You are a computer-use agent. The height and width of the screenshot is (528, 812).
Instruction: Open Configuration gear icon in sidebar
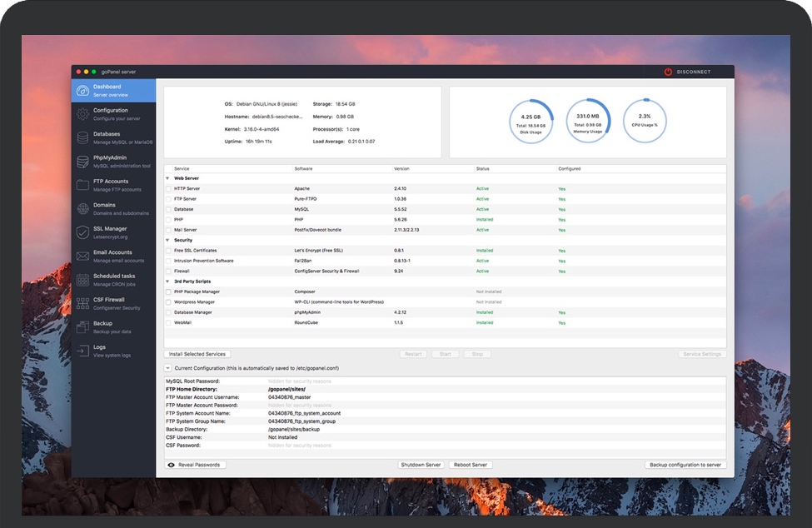pos(82,114)
